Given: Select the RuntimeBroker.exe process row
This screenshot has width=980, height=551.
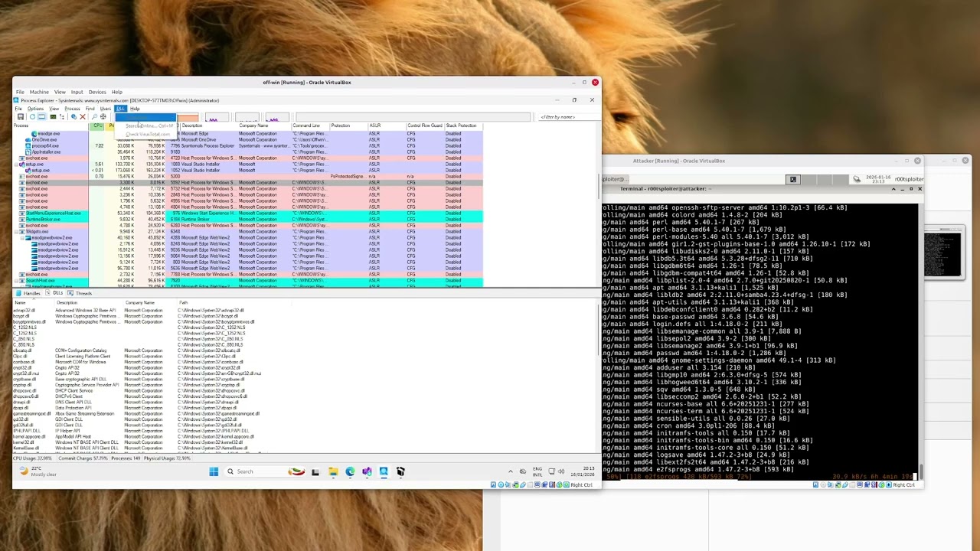Looking at the screenshot, I should (247, 219).
